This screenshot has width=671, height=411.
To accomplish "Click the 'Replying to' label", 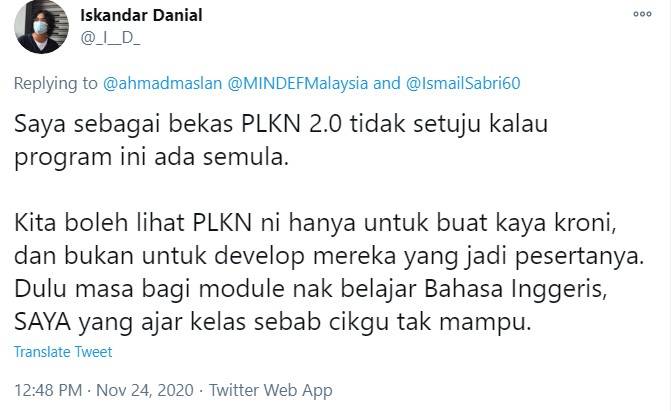I will point(56,83).
